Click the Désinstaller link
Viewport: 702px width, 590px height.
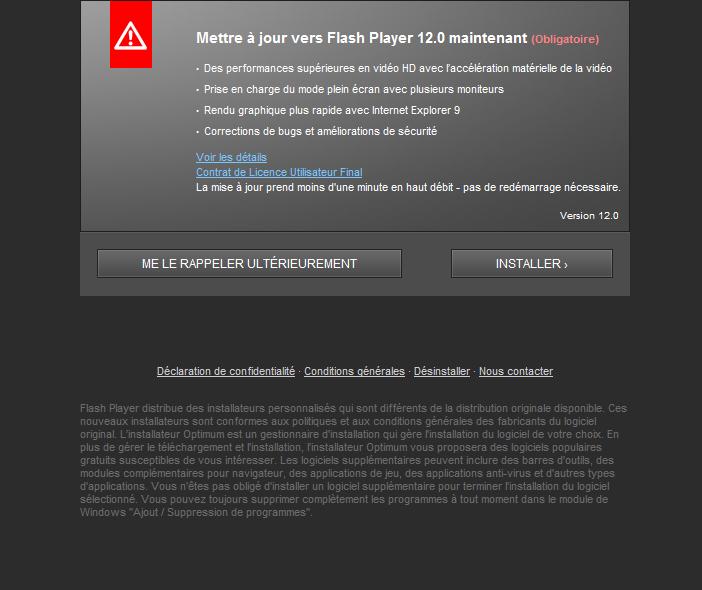pyautogui.click(x=441, y=371)
